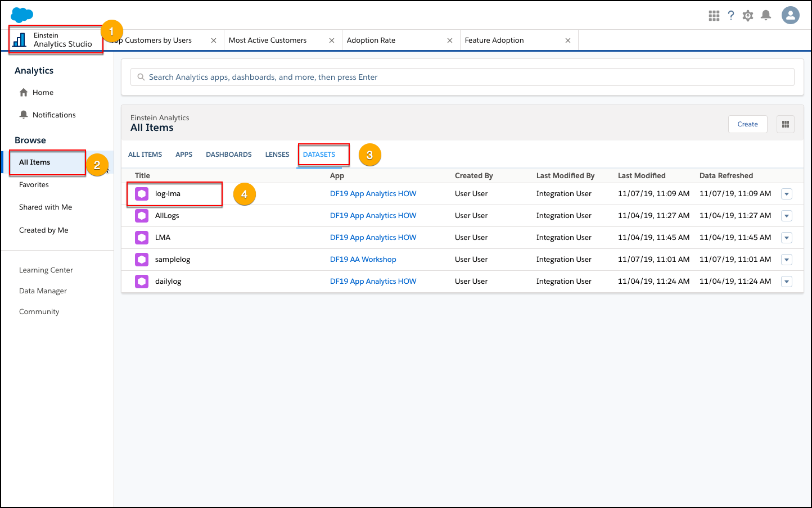Open the log-lma dataset title
Image resolution: width=812 pixels, height=508 pixels.
tap(168, 194)
